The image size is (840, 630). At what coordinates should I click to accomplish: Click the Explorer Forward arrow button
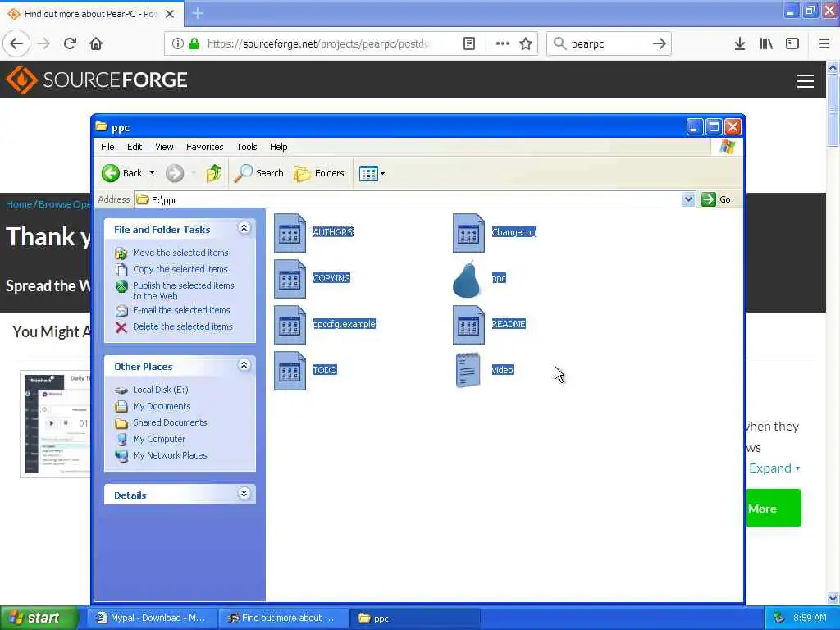pyautogui.click(x=175, y=173)
